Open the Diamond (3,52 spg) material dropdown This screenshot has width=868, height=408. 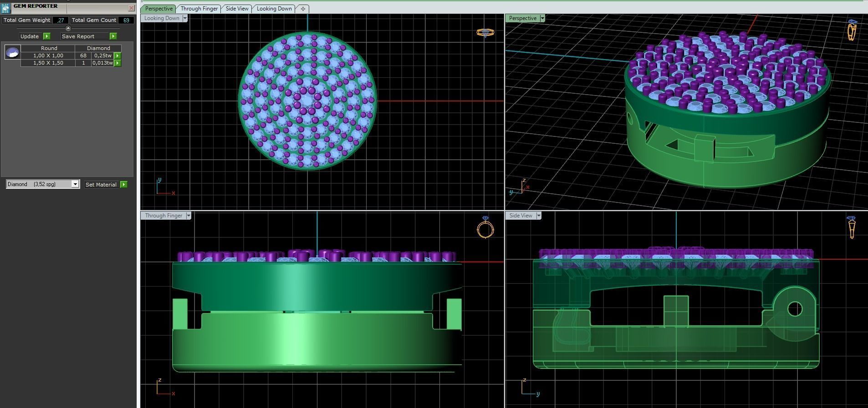click(43, 184)
